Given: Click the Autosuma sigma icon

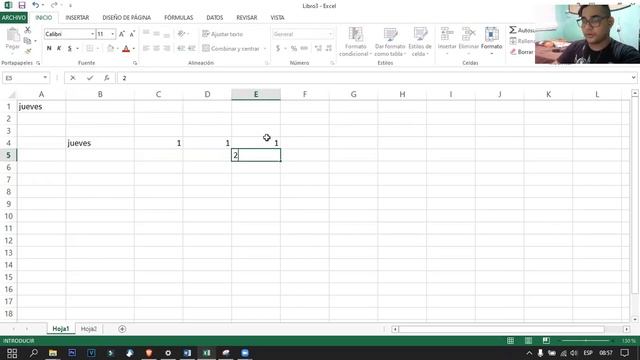Looking at the screenshot, I should click(x=513, y=30).
